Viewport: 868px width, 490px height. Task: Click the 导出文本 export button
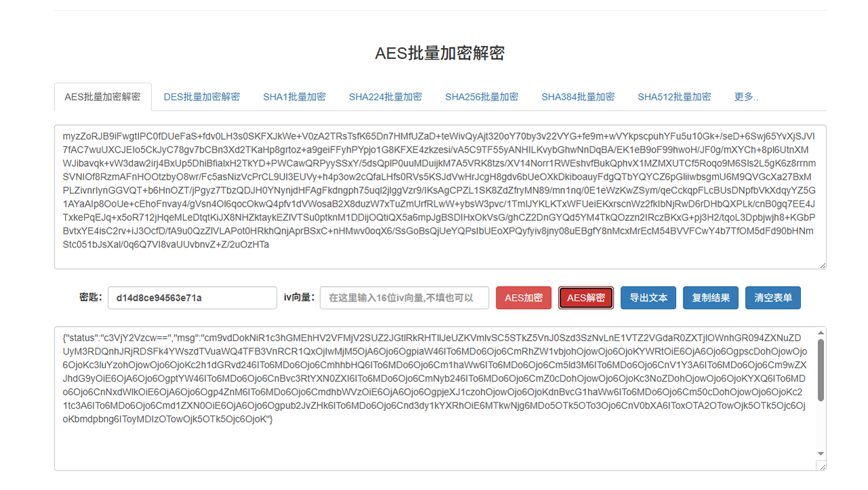(648, 298)
